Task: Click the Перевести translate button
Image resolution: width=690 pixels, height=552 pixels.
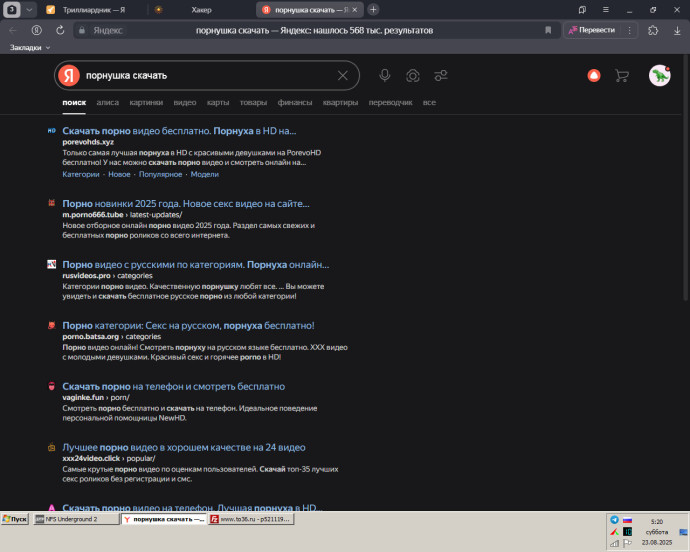Action: [x=592, y=30]
